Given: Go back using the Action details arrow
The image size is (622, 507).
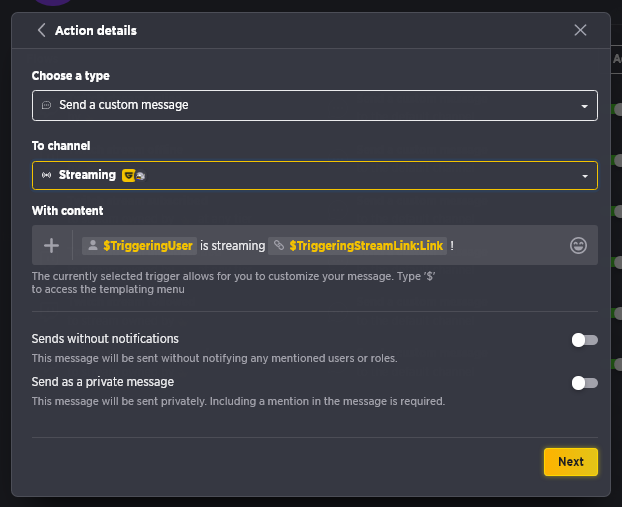Looking at the screenshot, I should click(x=41, y=30).
